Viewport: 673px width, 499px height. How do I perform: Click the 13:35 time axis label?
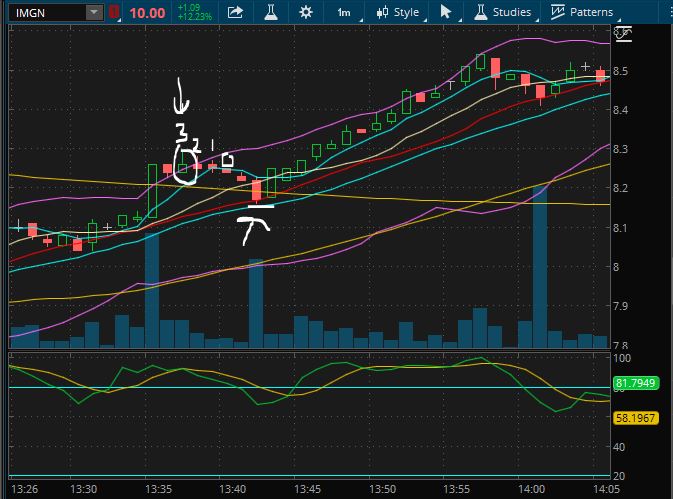158,489
